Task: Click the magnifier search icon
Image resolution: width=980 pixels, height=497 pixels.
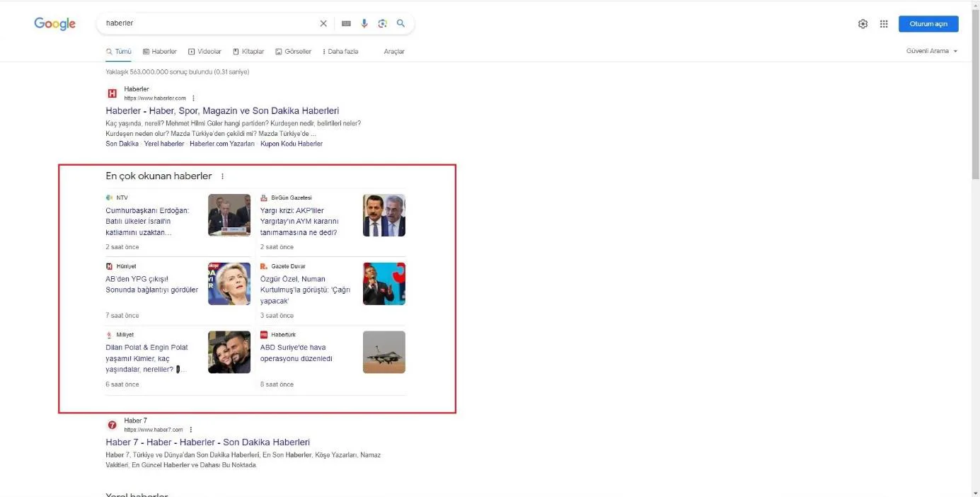Action: pos(400,23)
